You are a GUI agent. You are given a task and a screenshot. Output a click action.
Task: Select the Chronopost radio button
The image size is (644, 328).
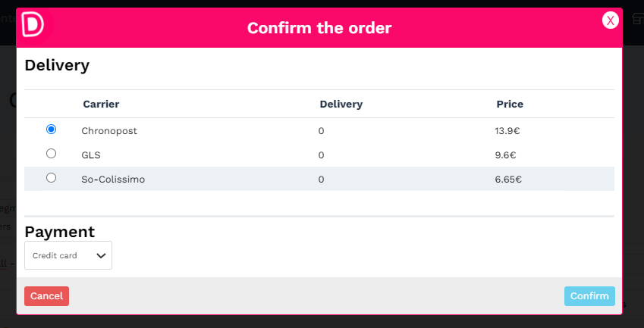pos(51,129)
